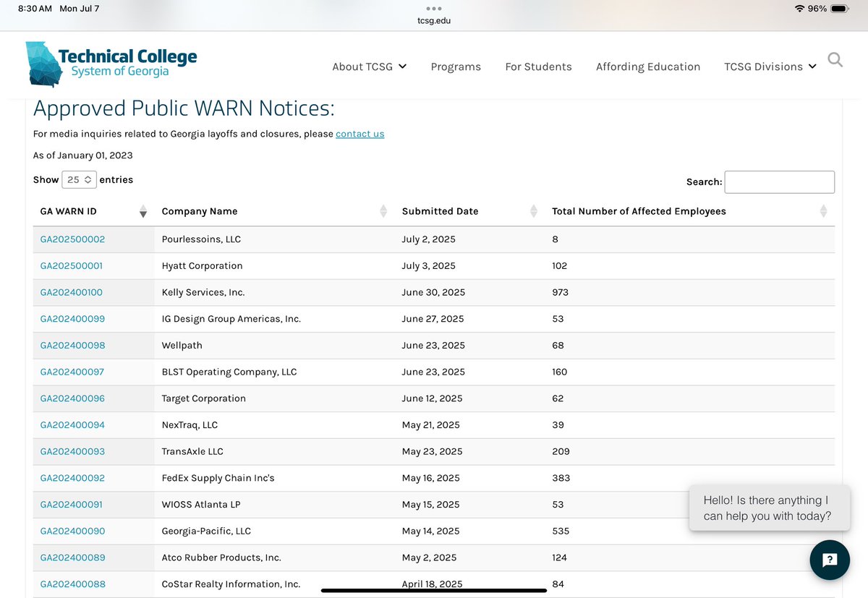Open WARN notice GA202400097
The height and width of the screenshot is (598, 868).
(x=72, y=372)
